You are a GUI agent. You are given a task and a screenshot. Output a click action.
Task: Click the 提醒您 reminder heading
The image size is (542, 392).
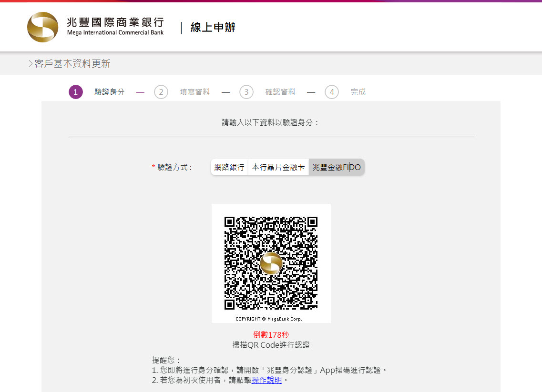(x=166, y=360)
